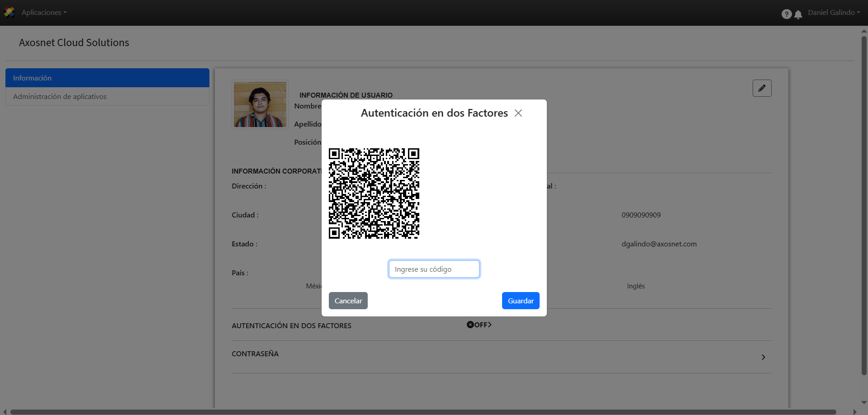Screen dimensions: 868x415
Task: Close the two-factor dialog with X
Action: point(518,113)
